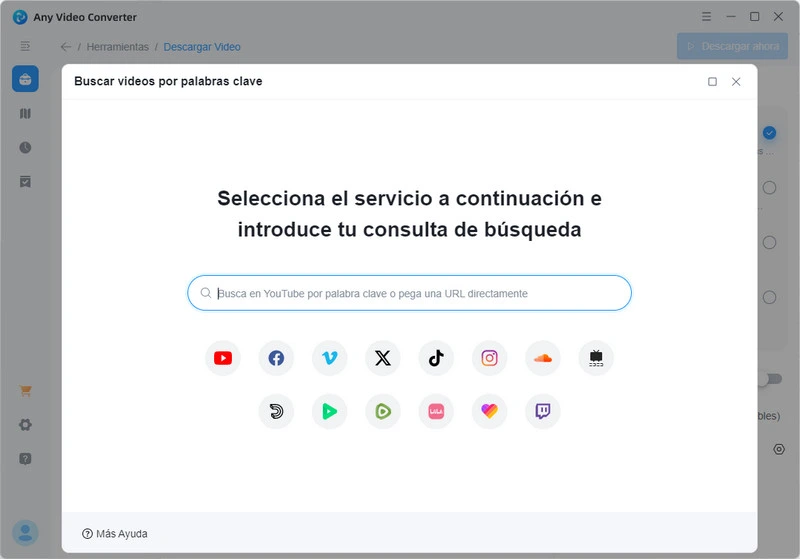Go back with the breadcrumb arrow

pyautogui.click(x=66, y=47)
